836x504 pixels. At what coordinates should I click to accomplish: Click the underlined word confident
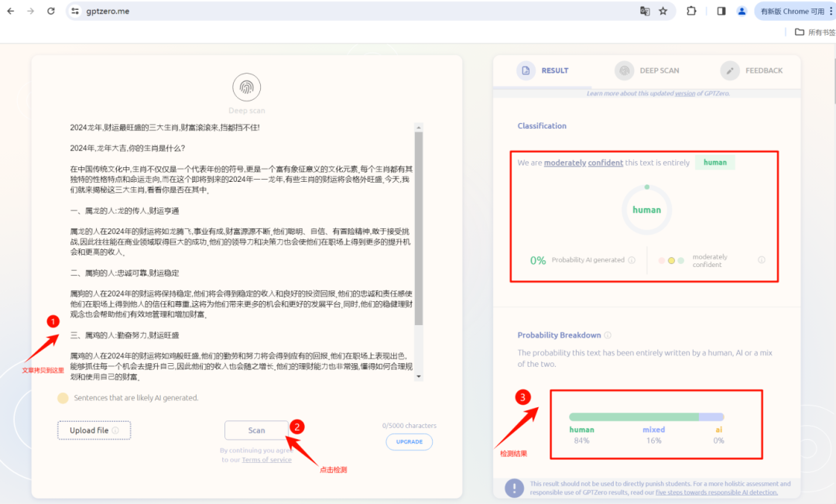(605, 163)
